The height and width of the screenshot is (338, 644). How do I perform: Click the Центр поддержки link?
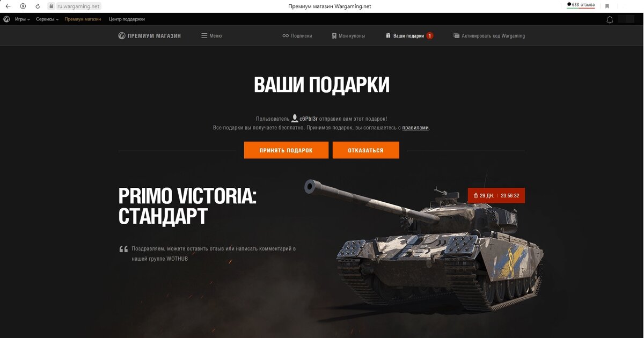pos(127,19)
